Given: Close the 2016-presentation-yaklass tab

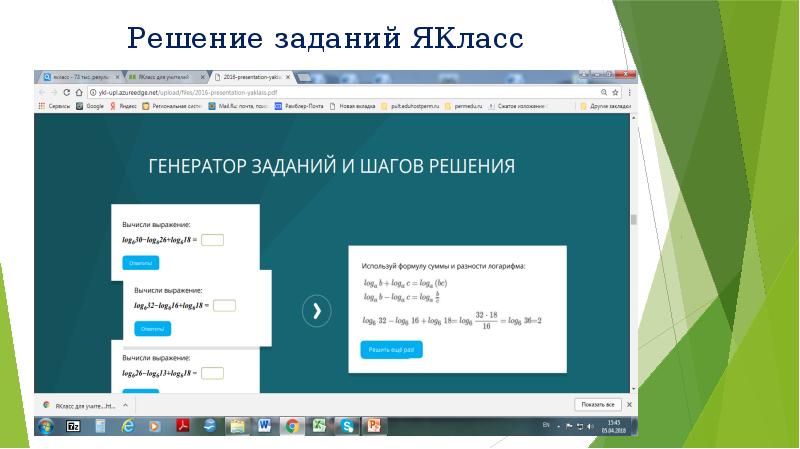Looking at the screenshot, I should [288, 77].
